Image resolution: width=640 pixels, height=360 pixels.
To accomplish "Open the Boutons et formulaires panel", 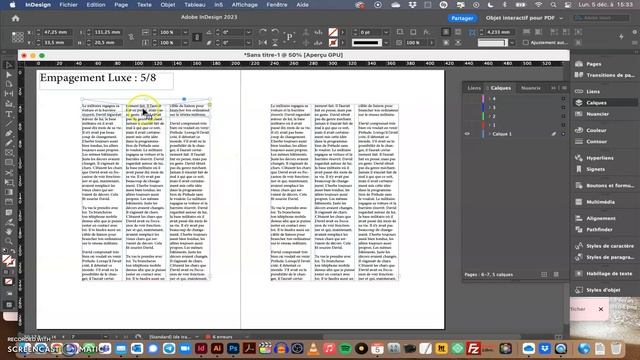I will (x=605, y=185).
